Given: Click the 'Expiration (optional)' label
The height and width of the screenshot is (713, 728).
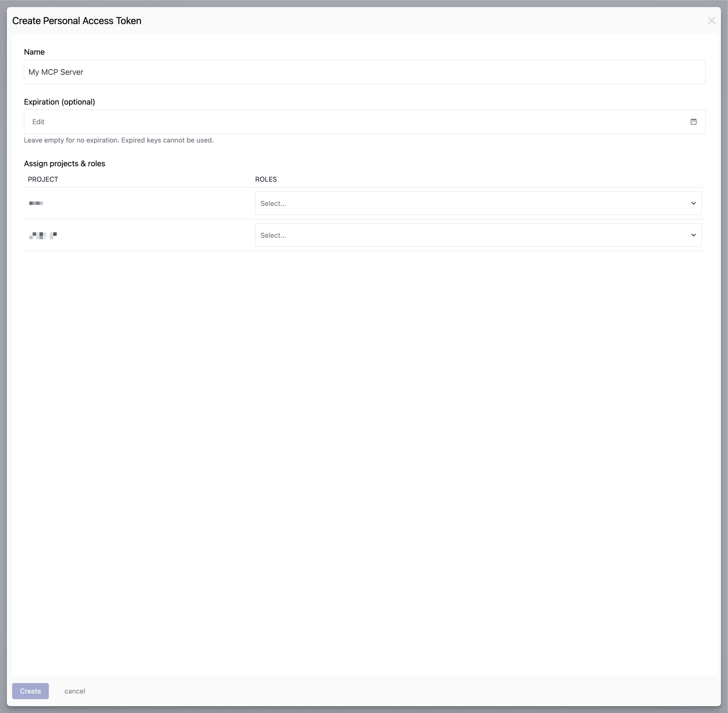Looking at the screenshot, I should pos(59,102).
